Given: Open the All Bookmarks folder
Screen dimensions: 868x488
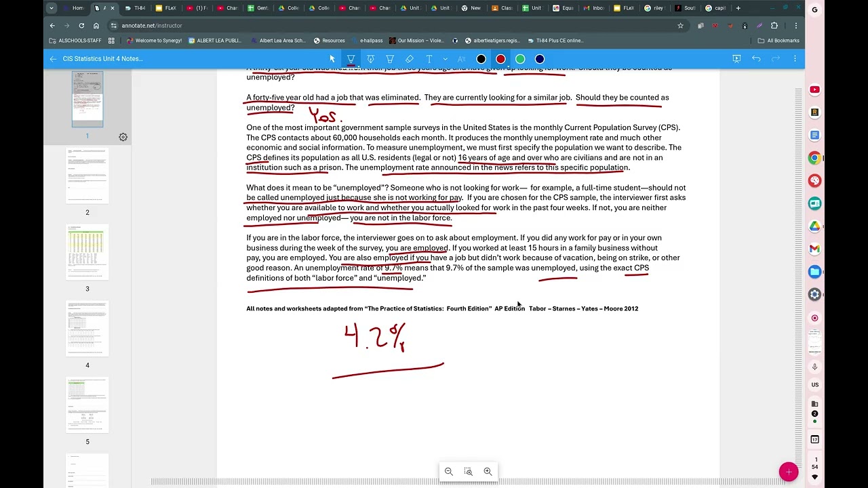Looking at the screenshot, I should (x=778, y=41).
